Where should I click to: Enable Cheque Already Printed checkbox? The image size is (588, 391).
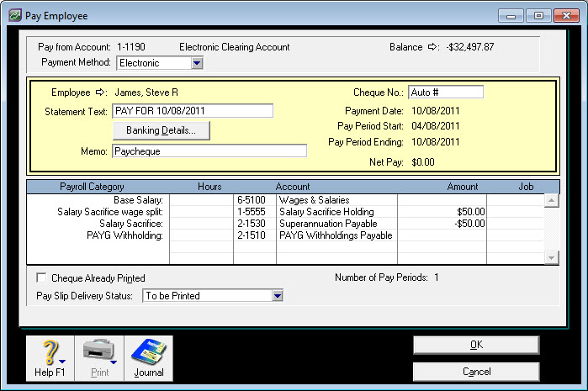(41, 277)
